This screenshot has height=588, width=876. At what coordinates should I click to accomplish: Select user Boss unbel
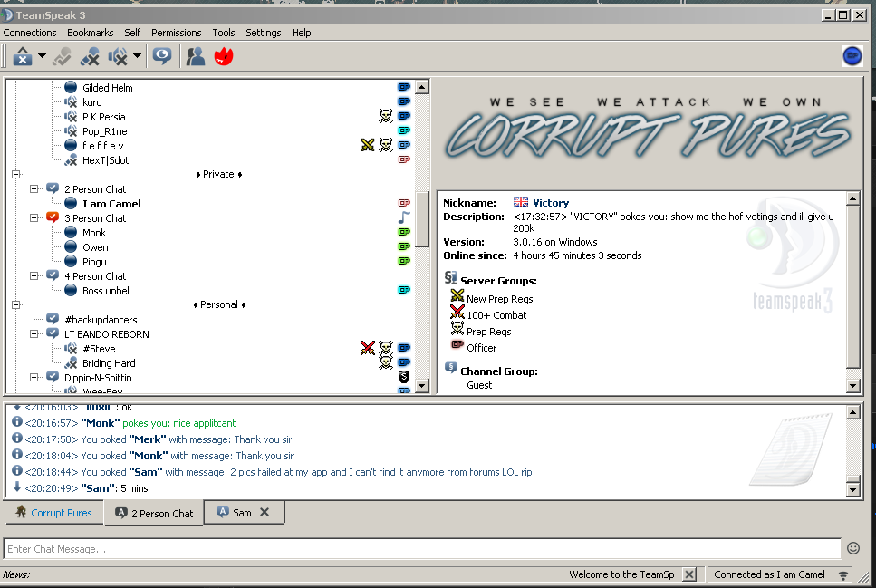(106, 291)
